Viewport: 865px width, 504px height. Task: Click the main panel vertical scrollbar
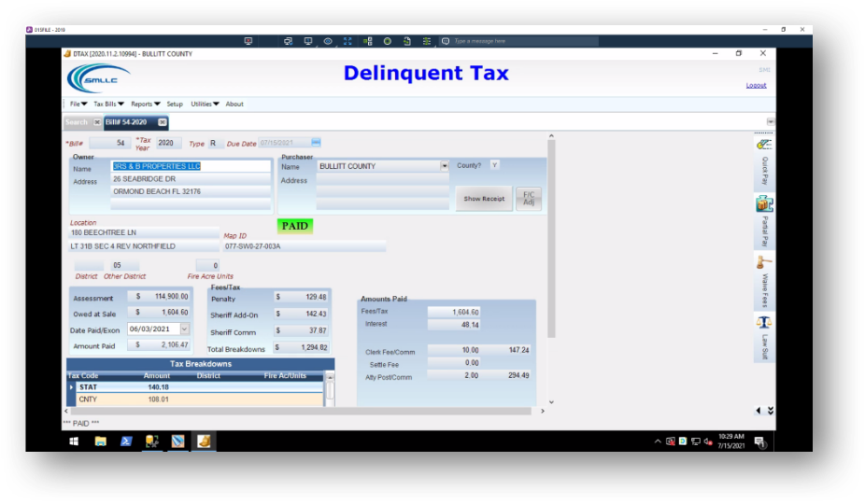tap(551, 237)
